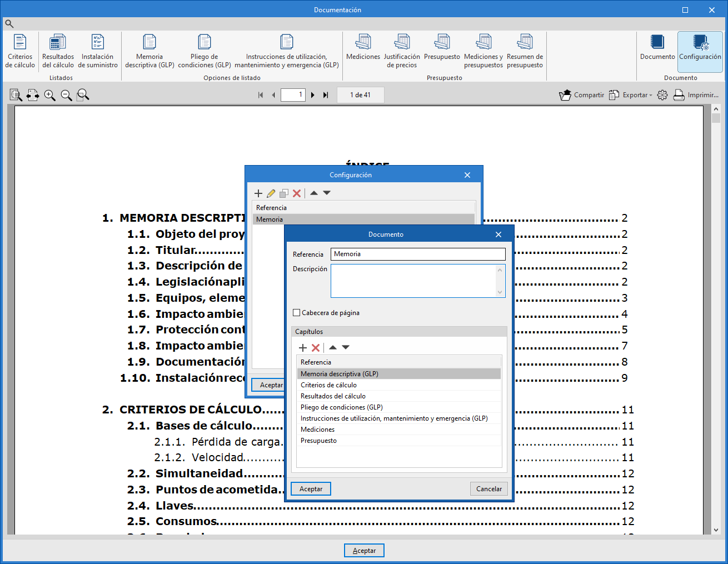The image size is (728, 564).
Task: Go to the next page arrow
Action: (x=313, y=95)
